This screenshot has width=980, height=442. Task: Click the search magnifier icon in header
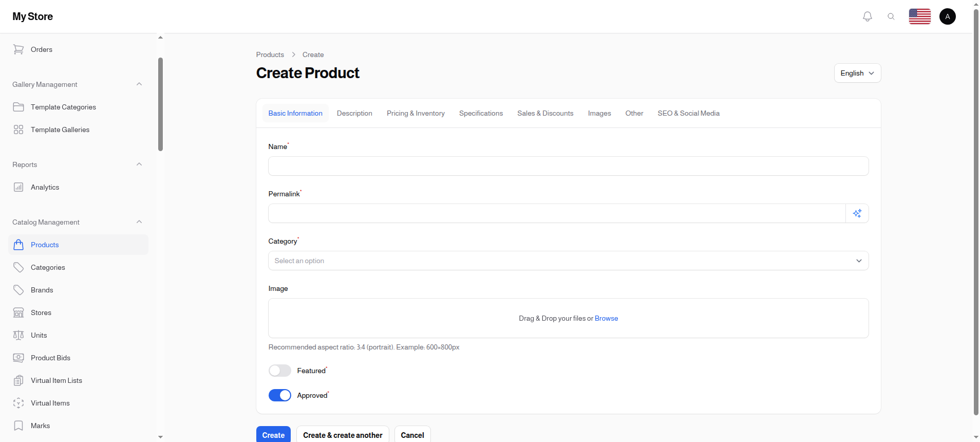(891, 16)
